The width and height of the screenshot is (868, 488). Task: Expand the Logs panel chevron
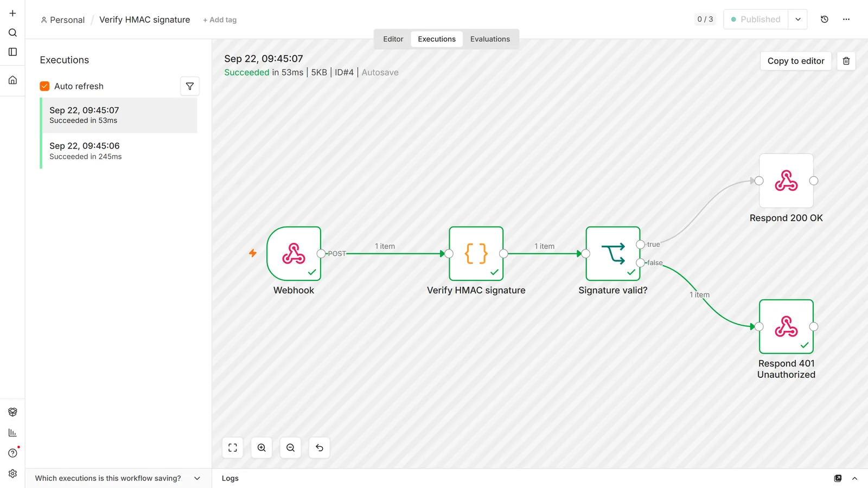coord(854,478)
